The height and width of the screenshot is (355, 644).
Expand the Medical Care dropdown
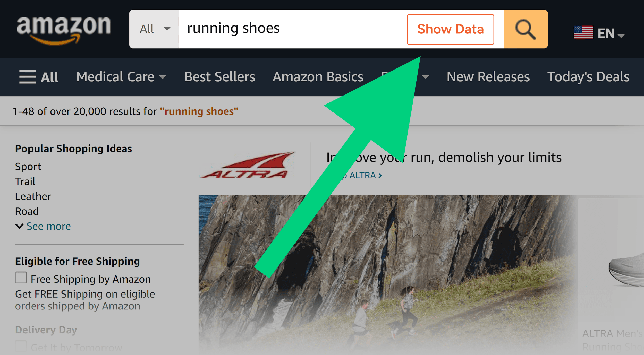pyautogui.click(x=121, y=76)
